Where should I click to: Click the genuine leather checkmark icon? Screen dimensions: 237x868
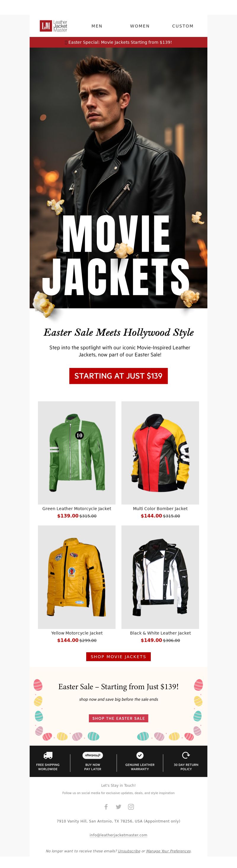(140, 755)
